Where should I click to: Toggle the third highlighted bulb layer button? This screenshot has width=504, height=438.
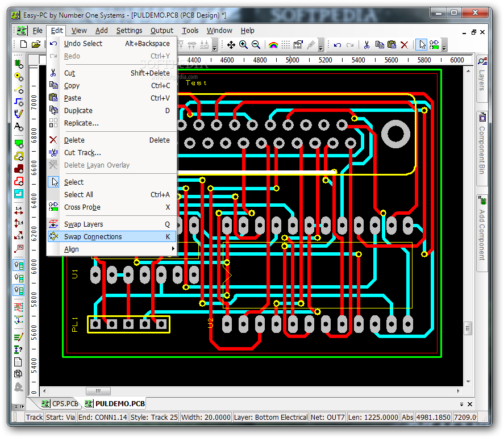[19, 290]
